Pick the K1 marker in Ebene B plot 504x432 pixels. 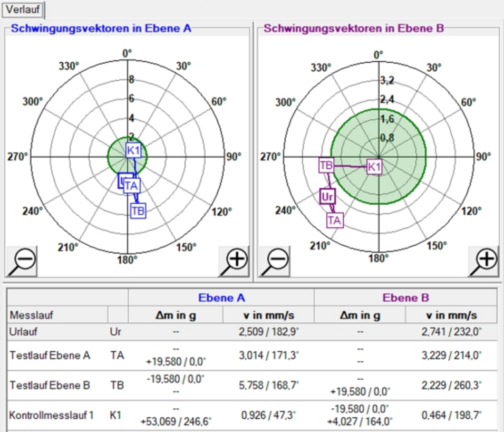[x=374, y=167]
